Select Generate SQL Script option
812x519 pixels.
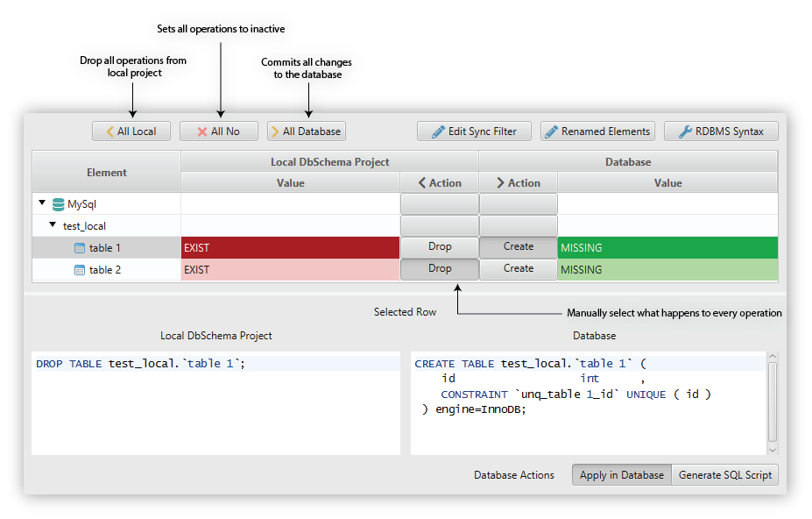pos(725,475)
